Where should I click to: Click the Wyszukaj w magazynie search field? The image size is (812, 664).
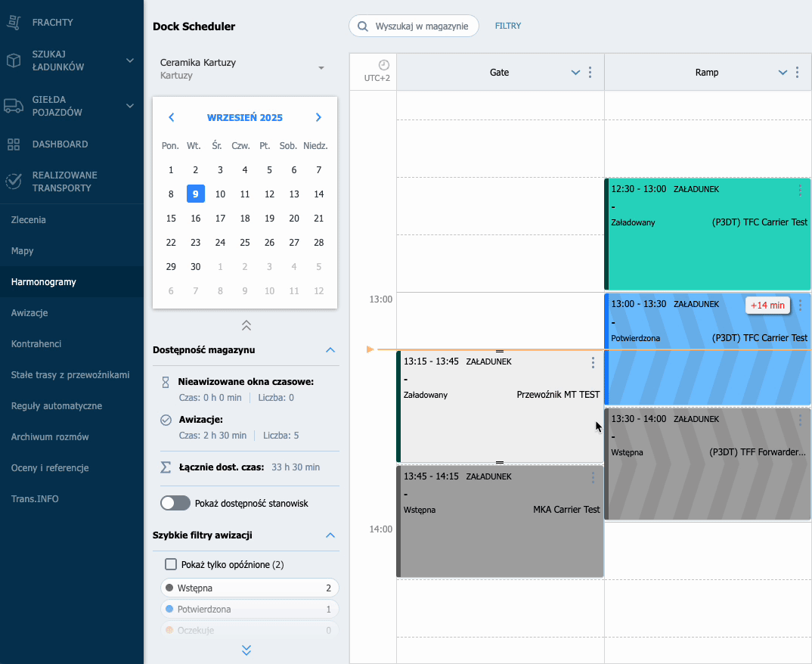pos(414,26)
